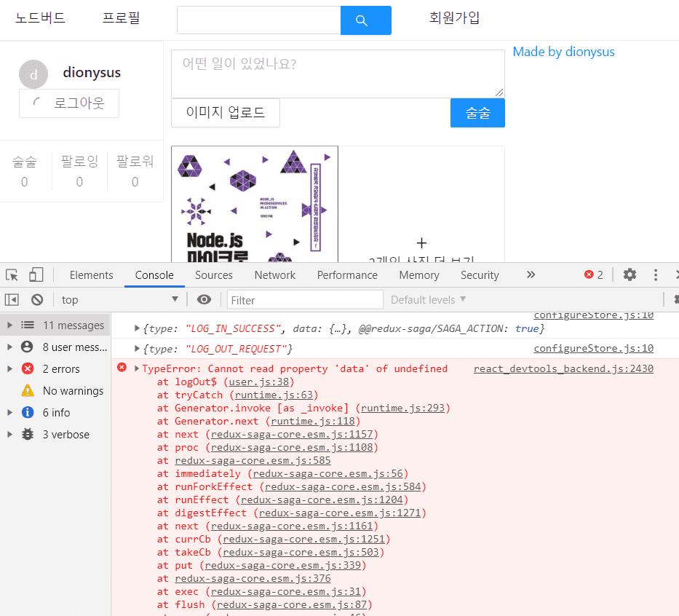
Task: Open the Default levels dropdown
Action: point(428,300)
